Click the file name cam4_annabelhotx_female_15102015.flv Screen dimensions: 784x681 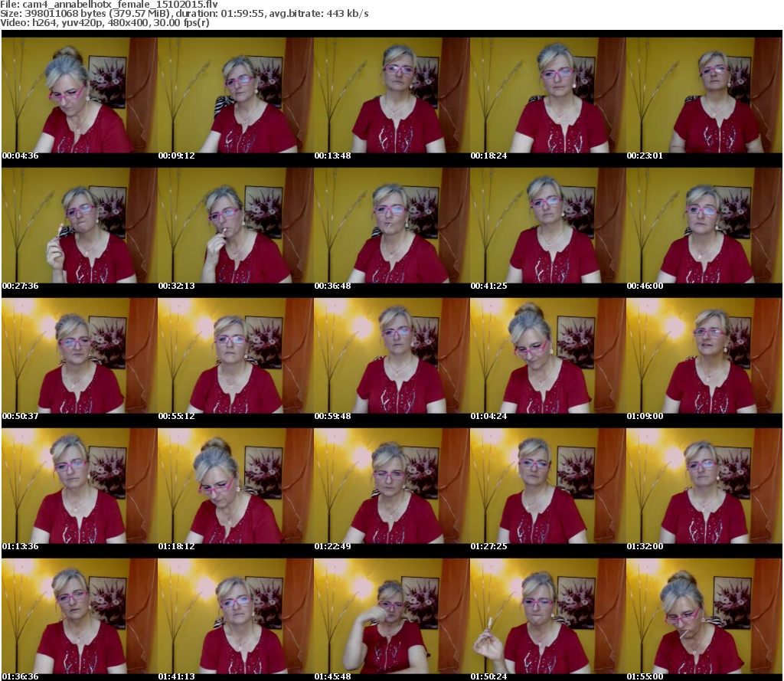[x=120, y=5]
